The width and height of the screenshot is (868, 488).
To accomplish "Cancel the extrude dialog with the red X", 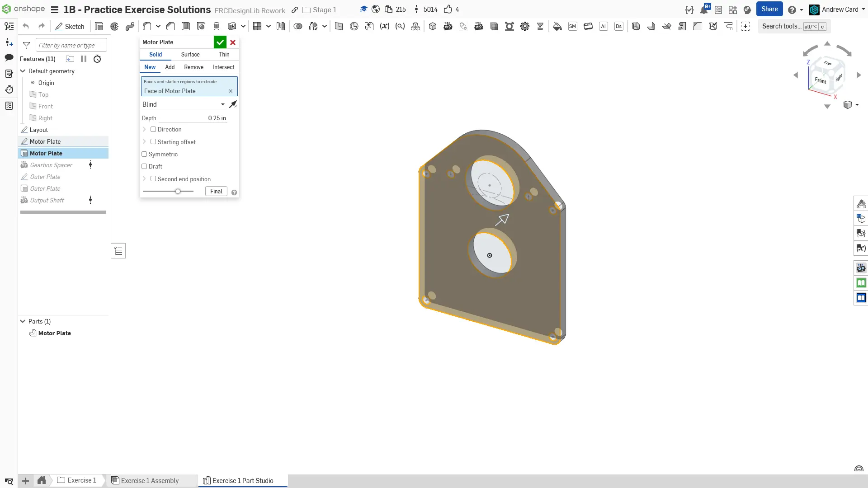I will click(x=233, y=42).
